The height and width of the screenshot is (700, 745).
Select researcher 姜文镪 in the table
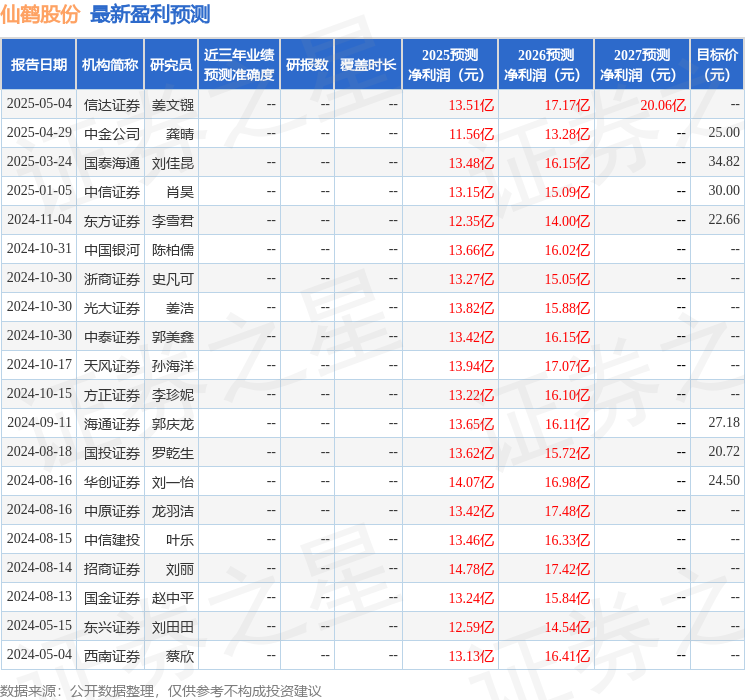(x=172, y=104)
